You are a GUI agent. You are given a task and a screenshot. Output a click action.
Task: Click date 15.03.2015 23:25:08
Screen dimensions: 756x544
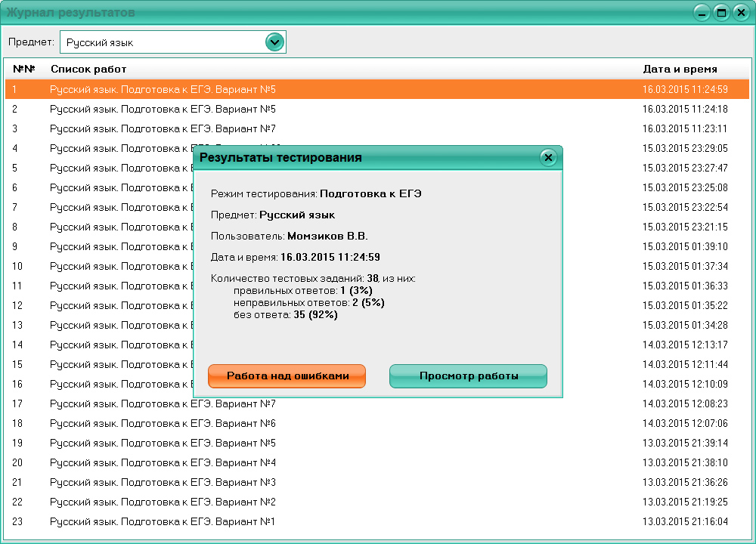click(685, 187)
